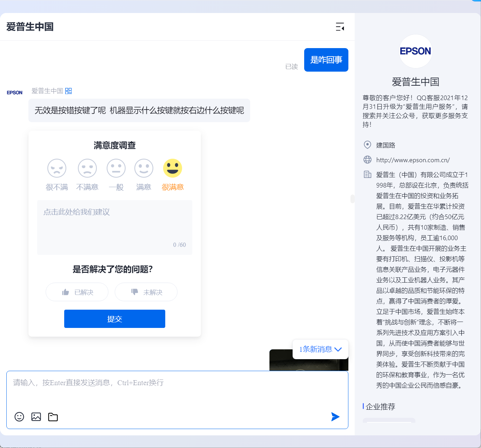Select the 一般 neutral face rating
The image size is (481, 448).
click(116, 168)
